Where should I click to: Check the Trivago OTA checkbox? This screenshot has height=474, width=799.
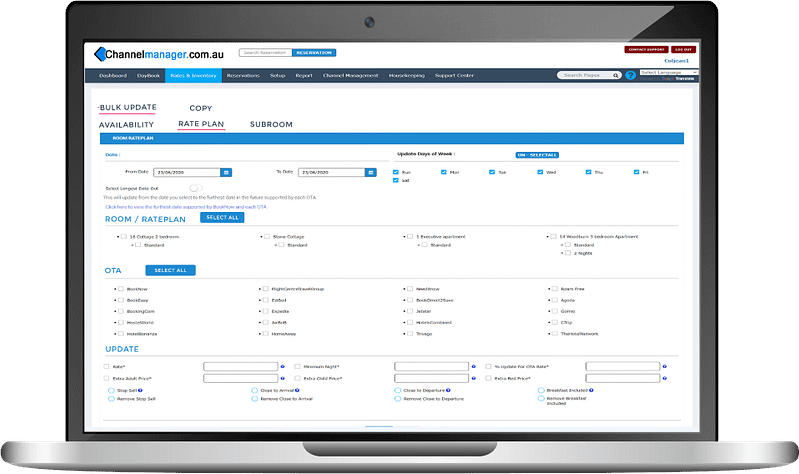tap(410, 333)
